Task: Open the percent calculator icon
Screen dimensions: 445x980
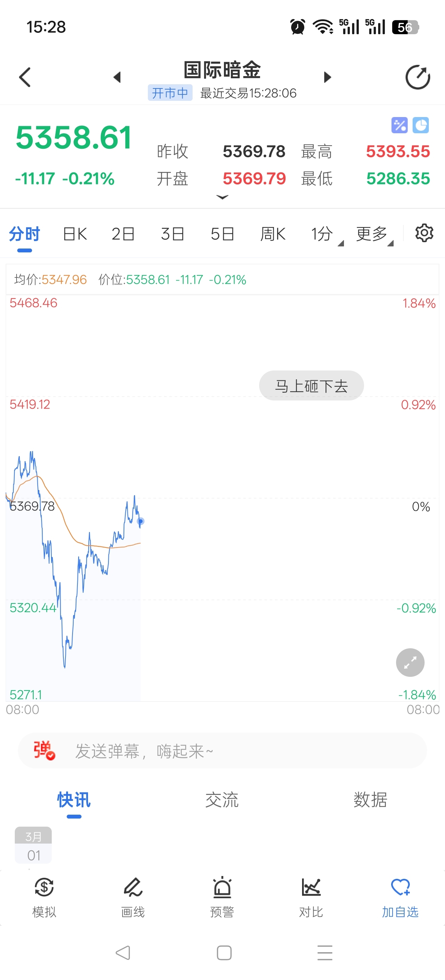Action: 399,125
